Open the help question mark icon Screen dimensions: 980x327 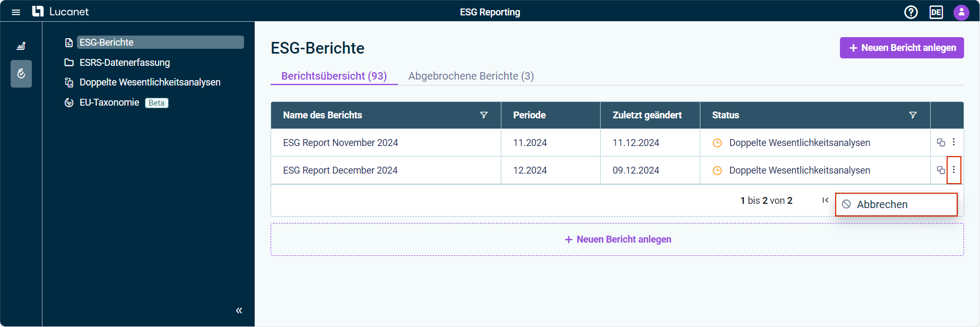tap(911, 12)
